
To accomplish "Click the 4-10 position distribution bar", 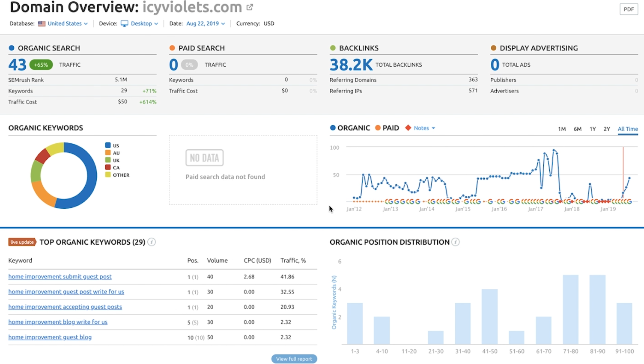I will tap(382, 331).
